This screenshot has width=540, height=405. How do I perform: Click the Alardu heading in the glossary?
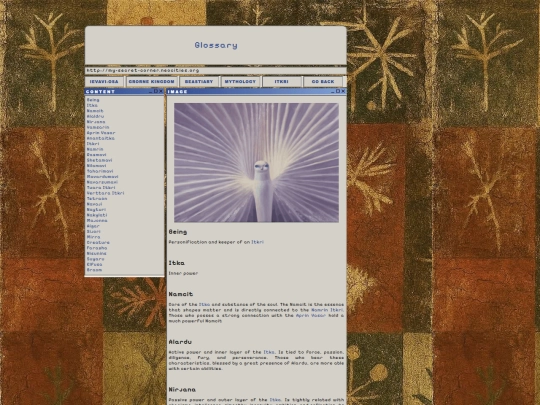coord(180,342)
